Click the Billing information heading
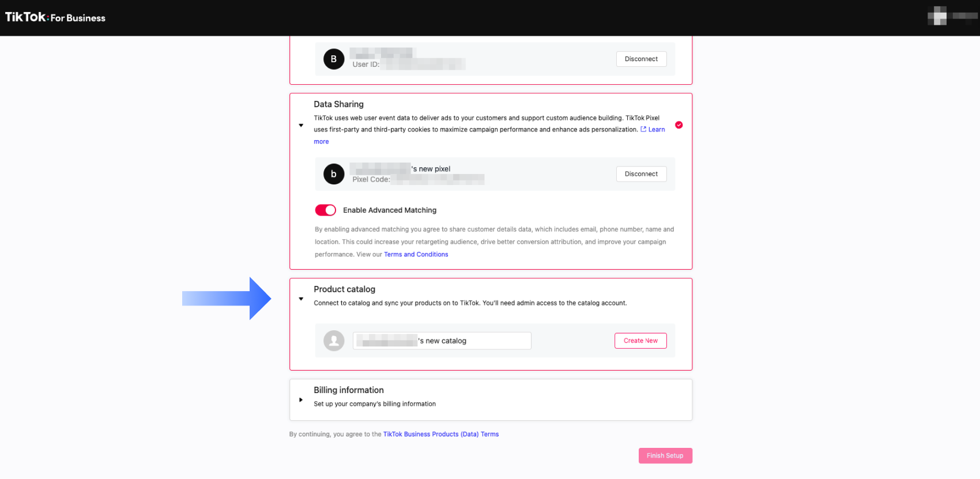 point(348,390)
